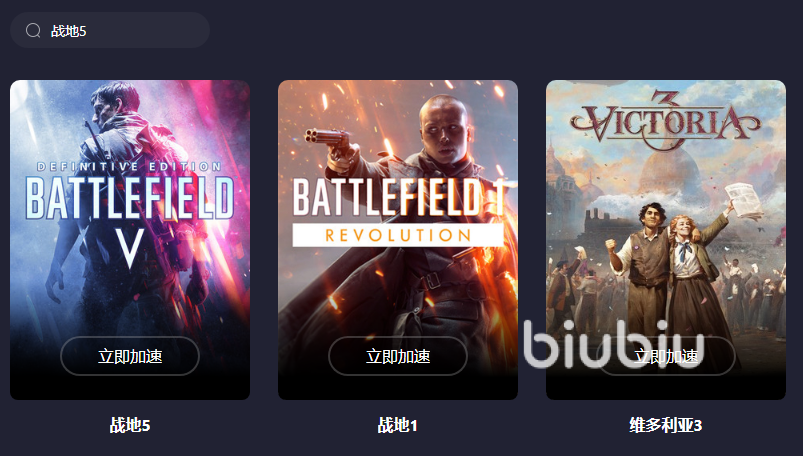Screen dimensions: 803x456
Task: Click the newspaper held up in Victoria art
Action: [745, 201]
